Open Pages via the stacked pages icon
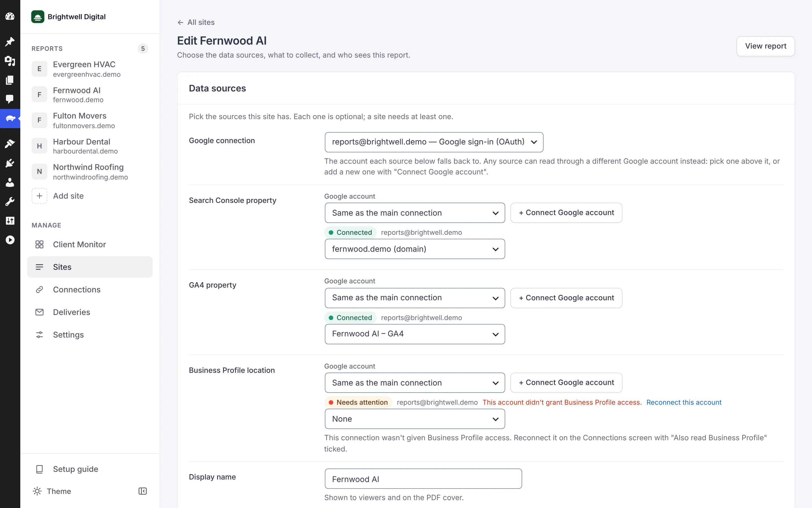812x508 pixels. tap(10, 80)
